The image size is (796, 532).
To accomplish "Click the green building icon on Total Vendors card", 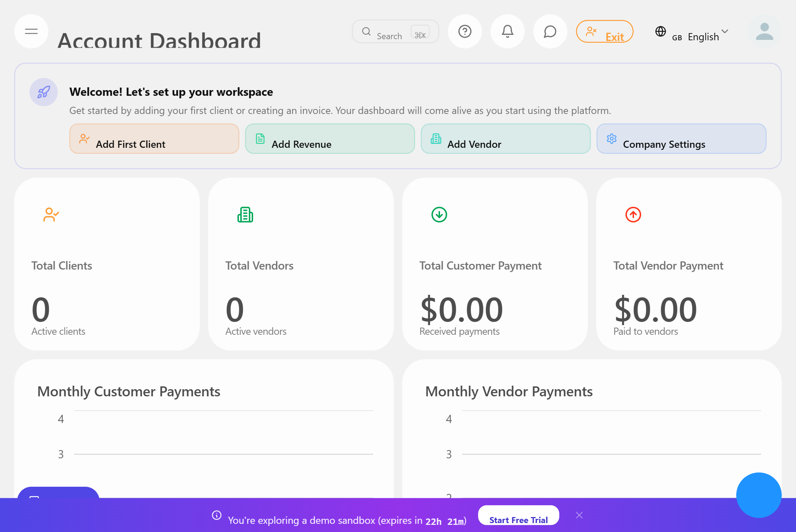I will pos(245,214).
